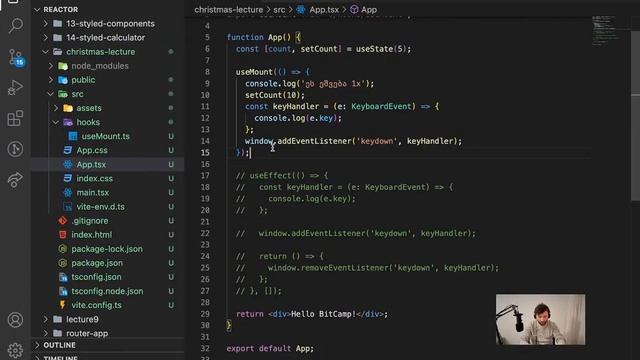Expand the router-app folder
The width and height of the screenshot is (640, 360).
point(46,333)
